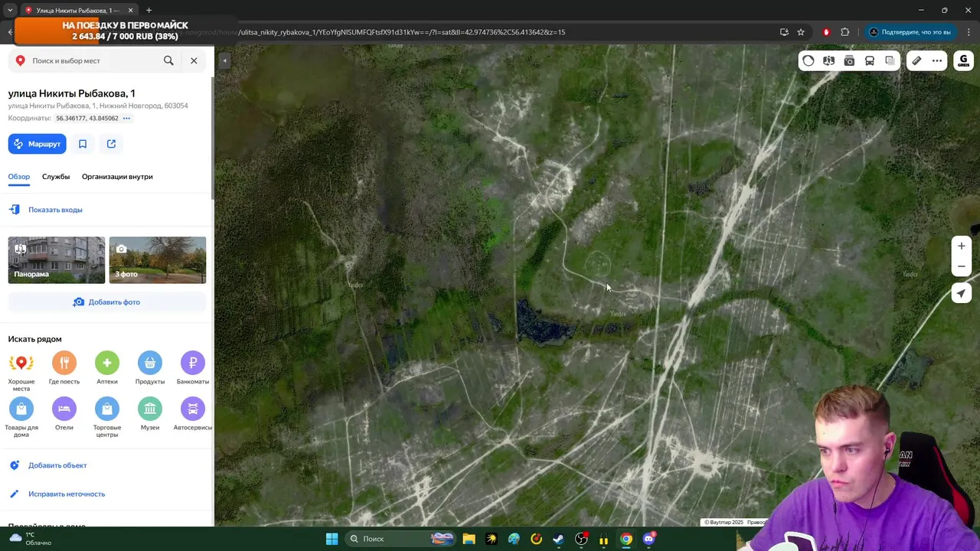This screenshot has width=980, height=551.
Task: Toggle street panoramas layer icon
Action: [x=828, y=60]
